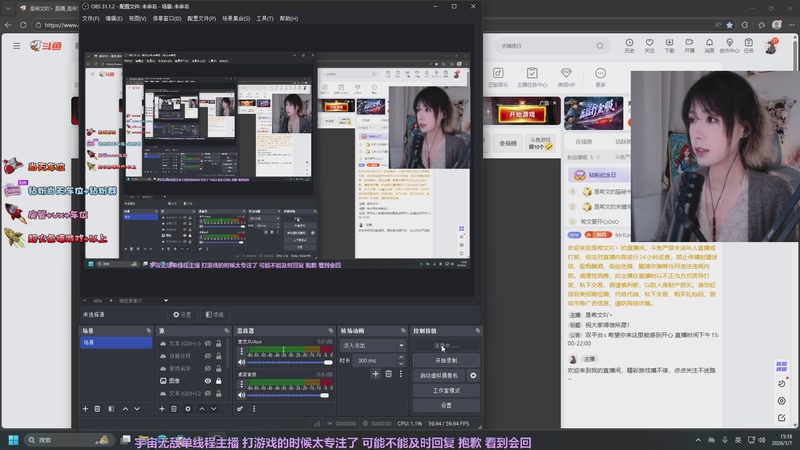Screen dimensions: 800x450
Task: Open 停靠窗口(D) menu in OBS
Action: pyautogui.click(x=167, y=18)
